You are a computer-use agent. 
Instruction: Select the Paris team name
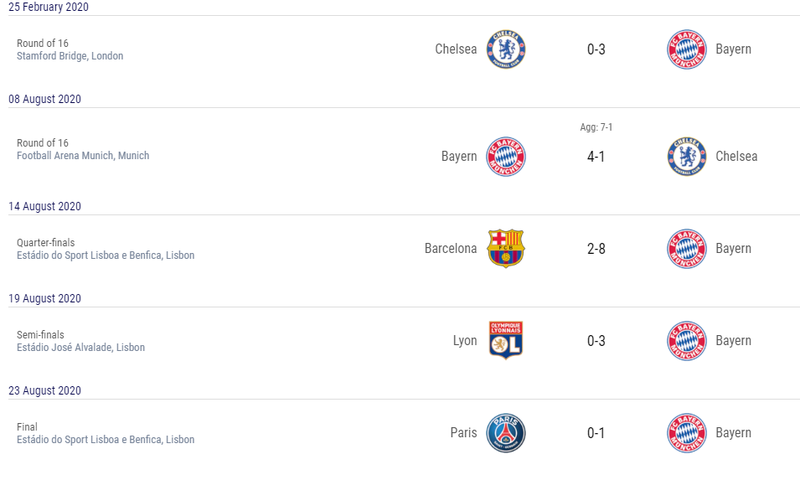pyautogui.click(x=463, y=433)
